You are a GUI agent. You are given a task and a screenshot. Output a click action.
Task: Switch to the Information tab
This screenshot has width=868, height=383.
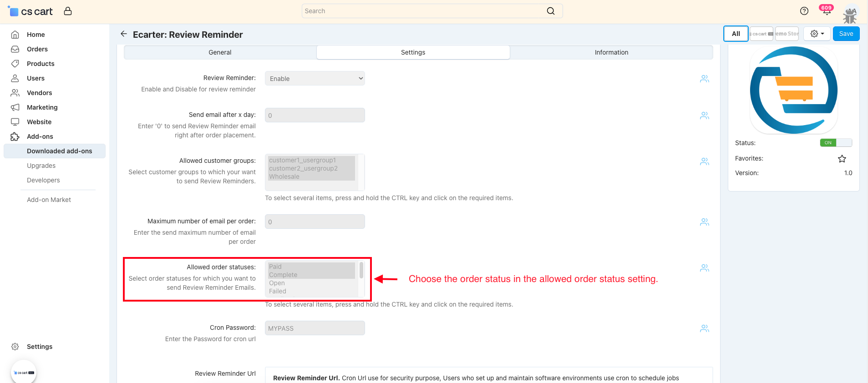coord(611,52)
